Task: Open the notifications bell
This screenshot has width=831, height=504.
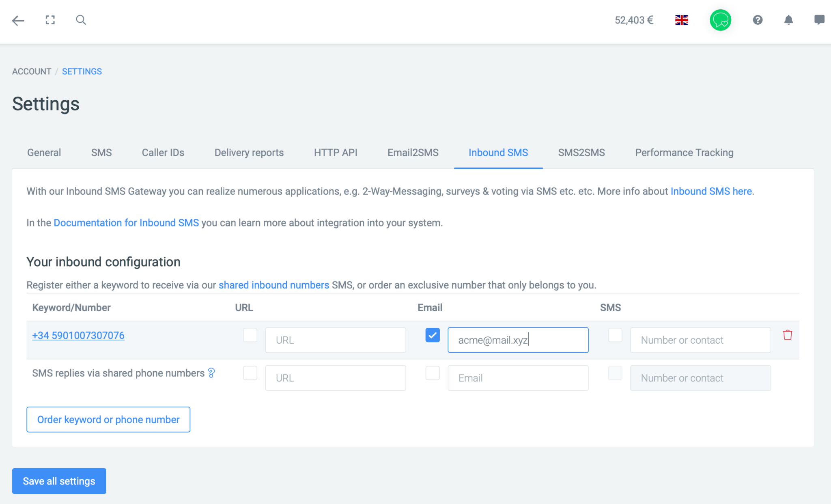Action: [789, 20]
